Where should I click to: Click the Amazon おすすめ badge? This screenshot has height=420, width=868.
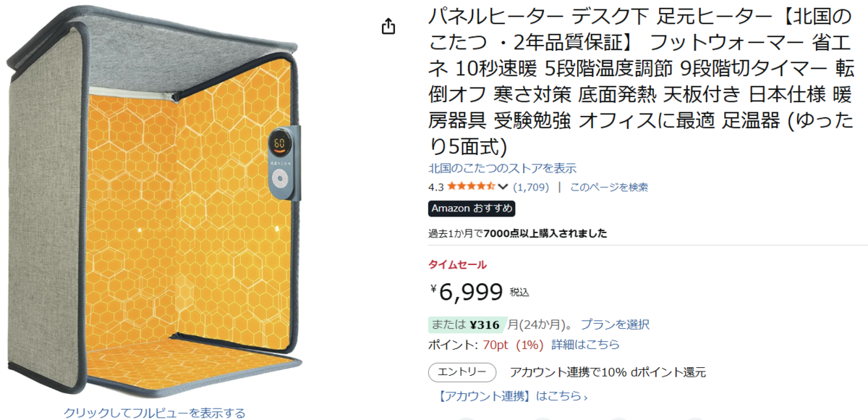[472, 209]
